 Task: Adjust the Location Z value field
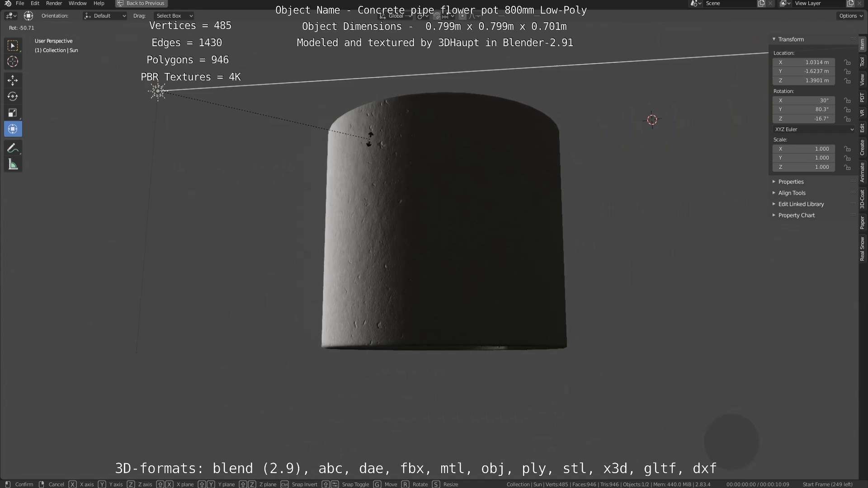tap(803, 80)
